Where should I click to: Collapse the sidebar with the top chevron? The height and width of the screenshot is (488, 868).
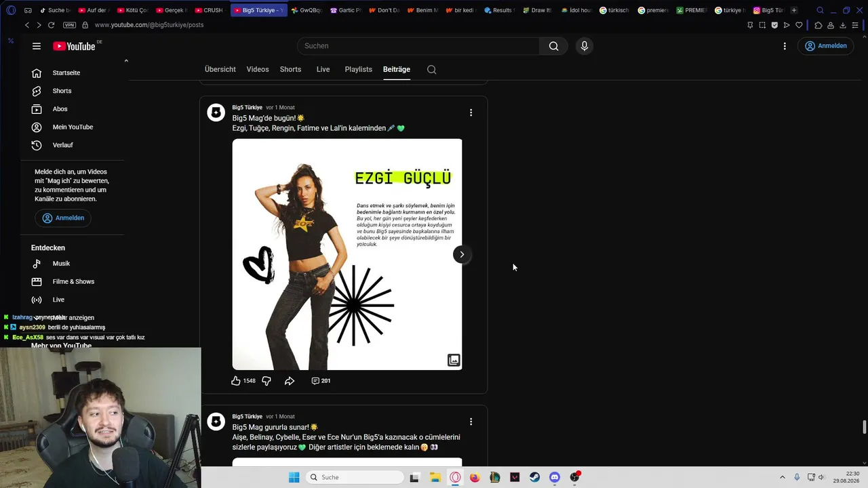[125, 61]
